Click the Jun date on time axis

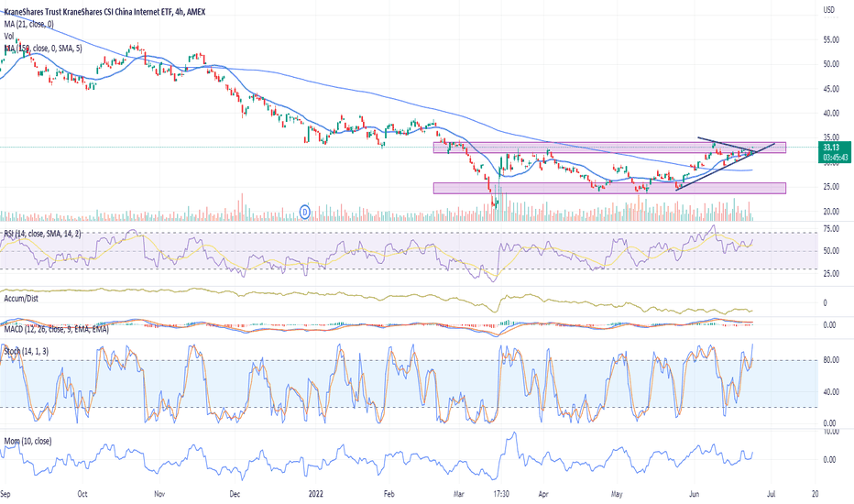(x=695, y=494)
